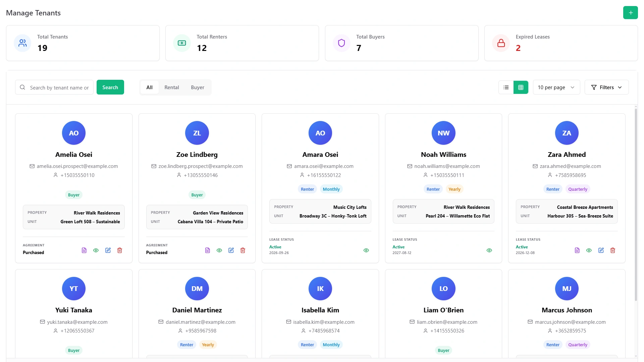This screenshot has height=362, width=644.
Task: Click Amelia Osei's AO avatar
Action: click(74, 133)
